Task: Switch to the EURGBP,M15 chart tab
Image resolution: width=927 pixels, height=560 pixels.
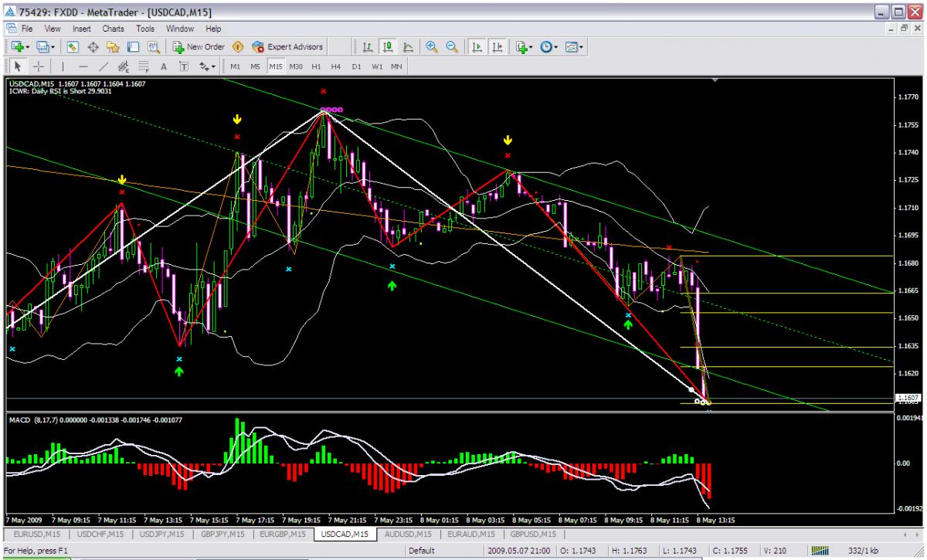Action: (x=283, y=534)
